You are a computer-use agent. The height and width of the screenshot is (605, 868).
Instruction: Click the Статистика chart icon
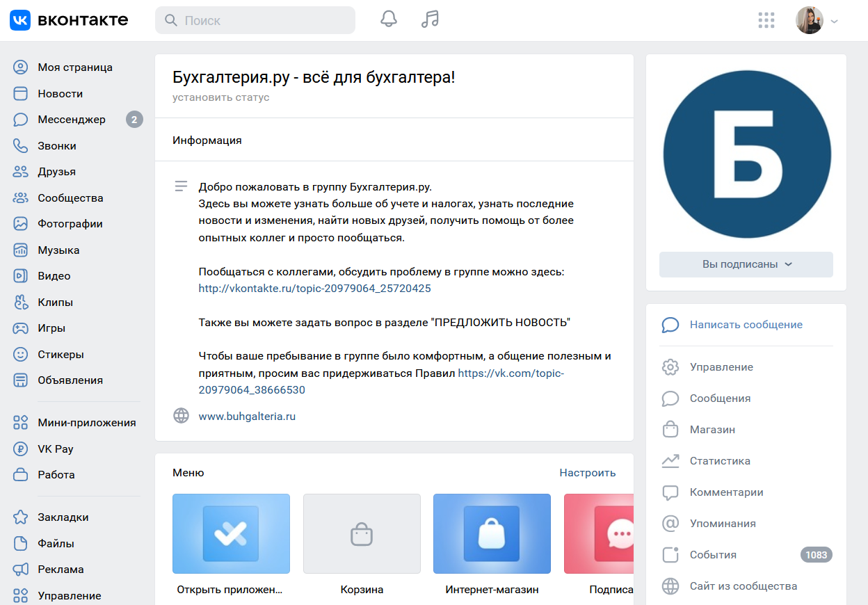click(x=670, y=461)
